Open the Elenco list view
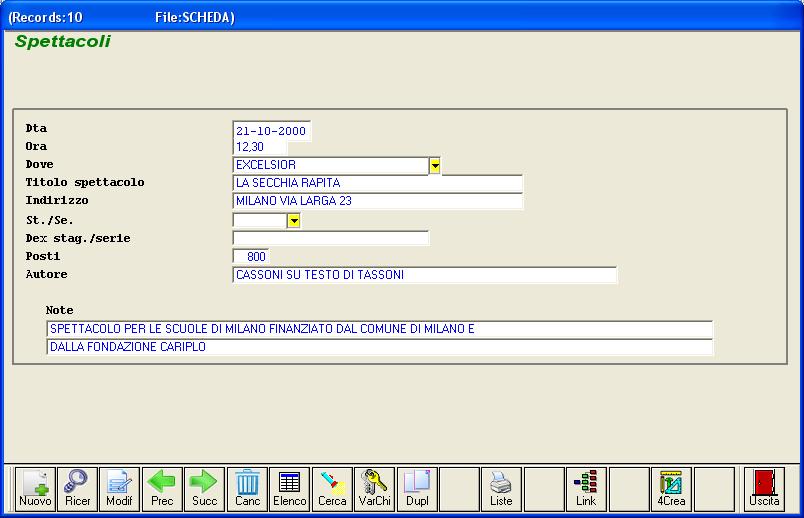The height and width of the screenshot is (518, 804). click(x=290, y=489)
